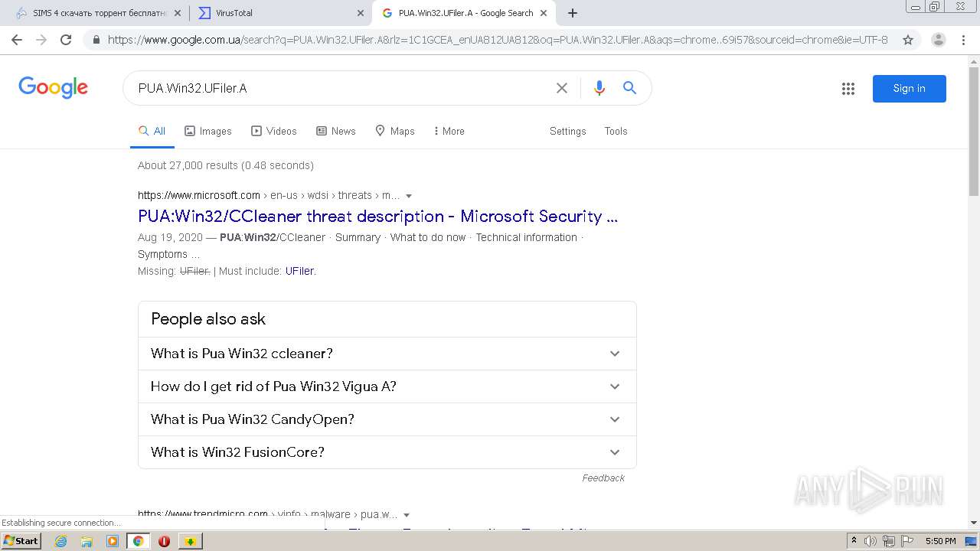Open Internet Explorer from taskbar
Image resolution: width=980 pixels, height=551 pixels.
click(x=61, y=541)
